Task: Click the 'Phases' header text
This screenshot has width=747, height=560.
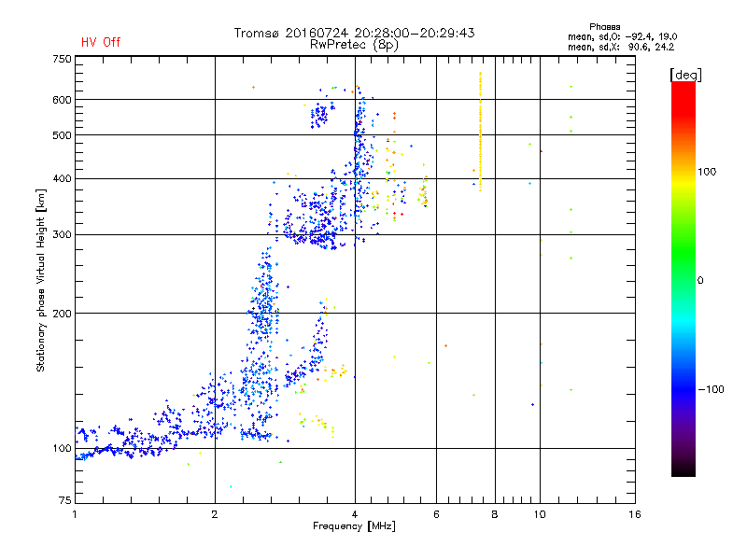Action: click(x=604, y=27)
